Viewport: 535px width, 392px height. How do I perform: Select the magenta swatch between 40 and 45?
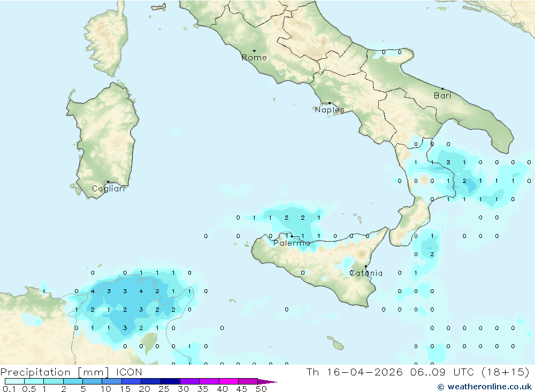[228, 381]
